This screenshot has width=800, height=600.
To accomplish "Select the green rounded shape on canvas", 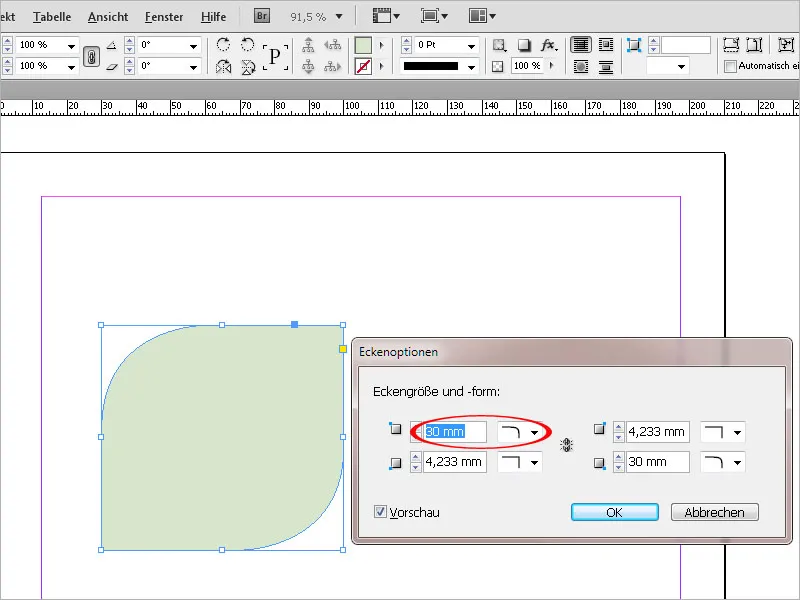I will [222, 437].
